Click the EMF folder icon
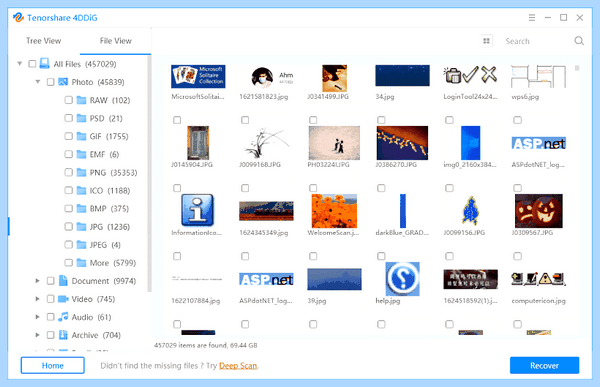This screenshot has height=387, width=600. [x=81, y=154]
